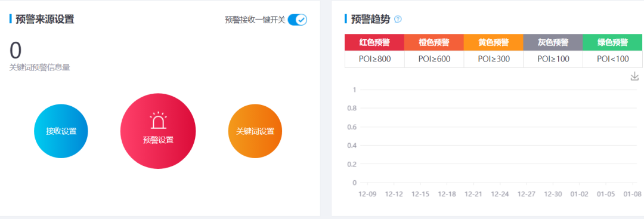Select the 绿色预警 header cell
This screenshot has width=644, height=219.
613,42
